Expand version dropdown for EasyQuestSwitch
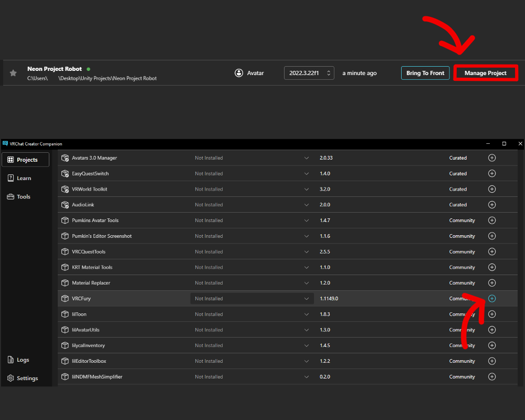 point(307,173)
